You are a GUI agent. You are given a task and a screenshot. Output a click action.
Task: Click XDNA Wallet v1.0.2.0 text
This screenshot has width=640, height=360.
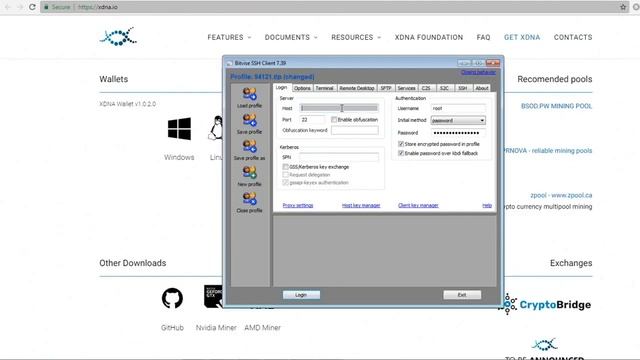[128, 104]
